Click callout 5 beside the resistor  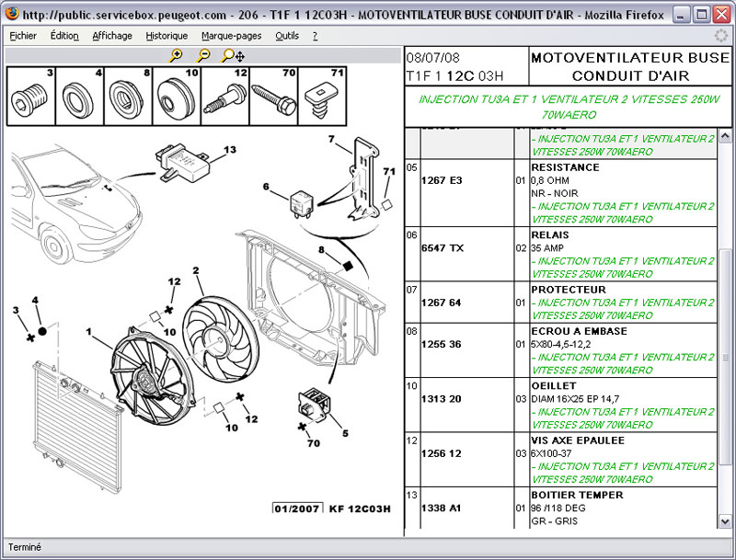click(346, 433)
